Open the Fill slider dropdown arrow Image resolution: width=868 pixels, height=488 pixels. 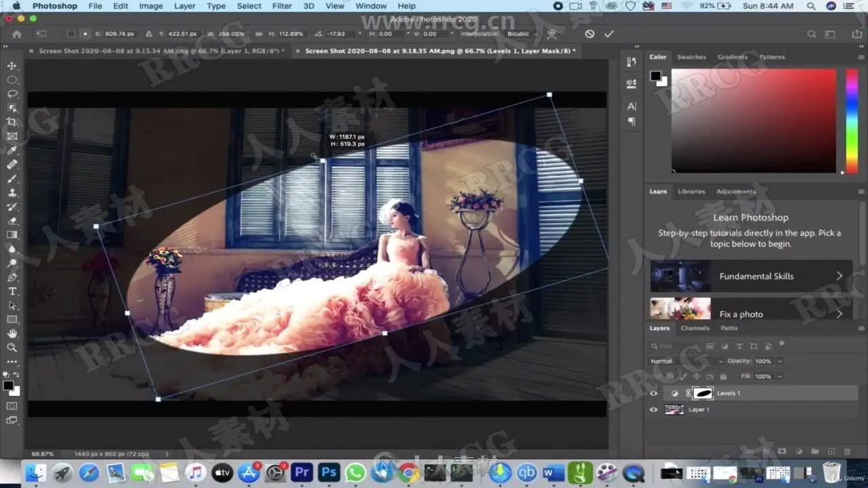coord(780,376)
